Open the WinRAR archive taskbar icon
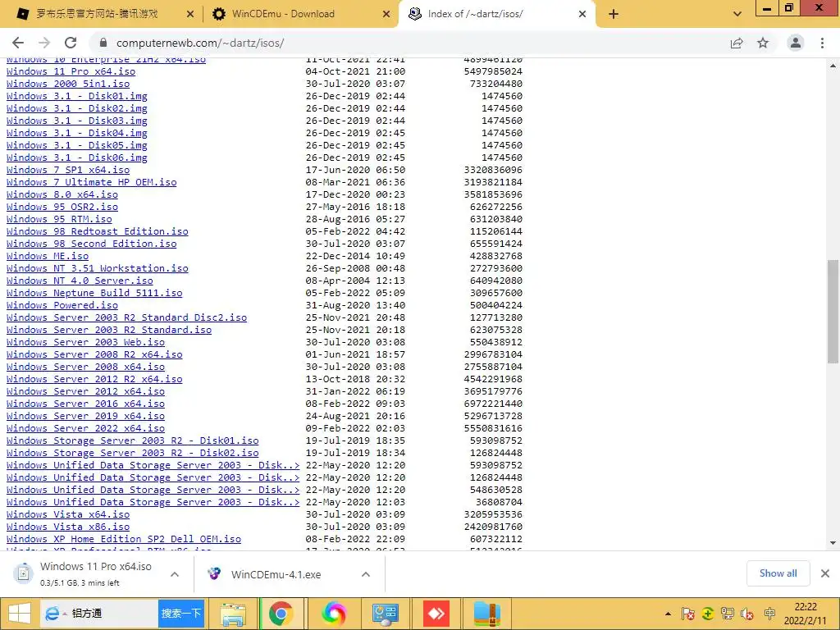This screenshot has height=630, width=840. (487, 614)
